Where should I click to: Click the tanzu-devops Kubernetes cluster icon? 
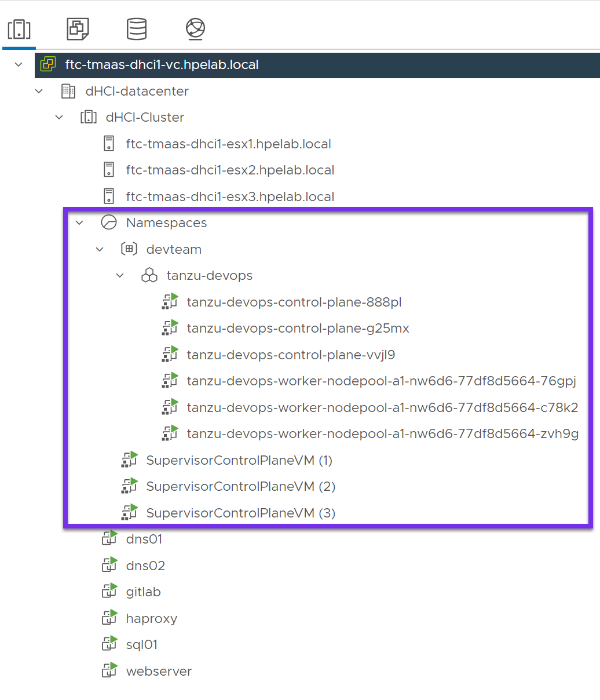click(149, 276)
